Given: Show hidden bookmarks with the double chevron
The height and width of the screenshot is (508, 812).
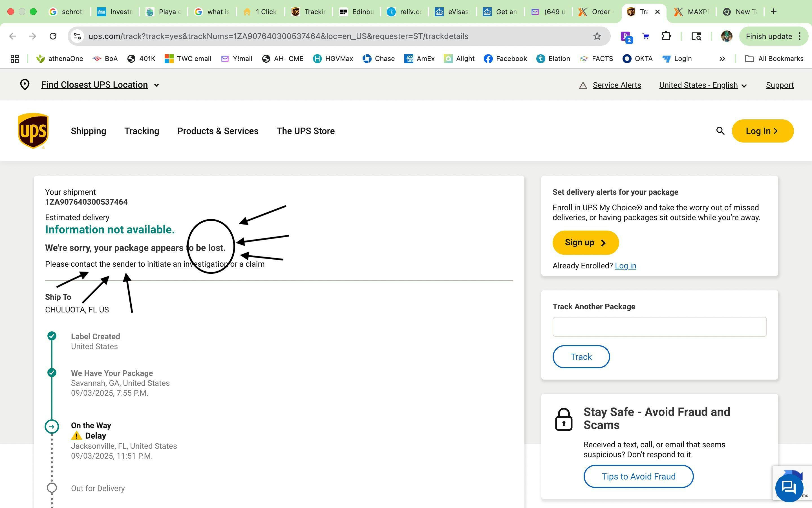Looking at the screenshot, I should 722,59.
